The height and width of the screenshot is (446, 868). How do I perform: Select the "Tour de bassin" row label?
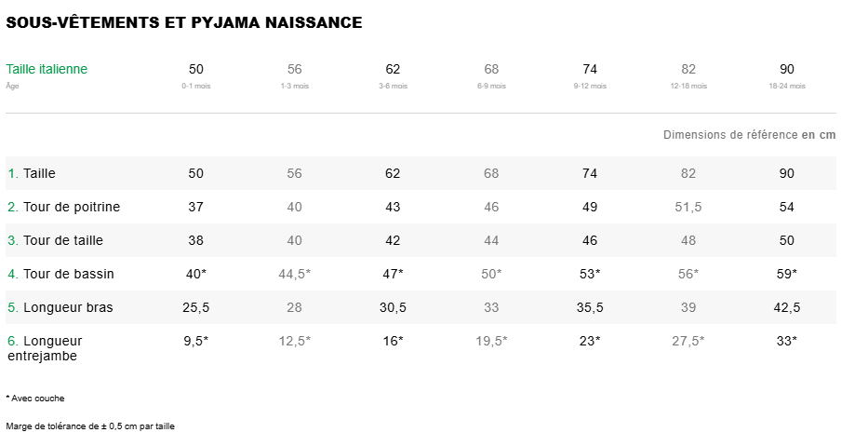[68, 274]
